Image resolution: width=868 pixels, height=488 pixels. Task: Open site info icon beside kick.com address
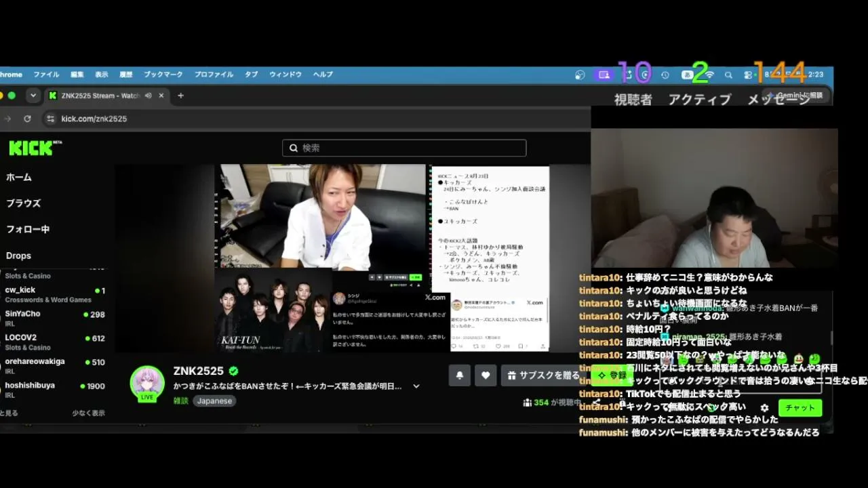[x=50, y=119]
